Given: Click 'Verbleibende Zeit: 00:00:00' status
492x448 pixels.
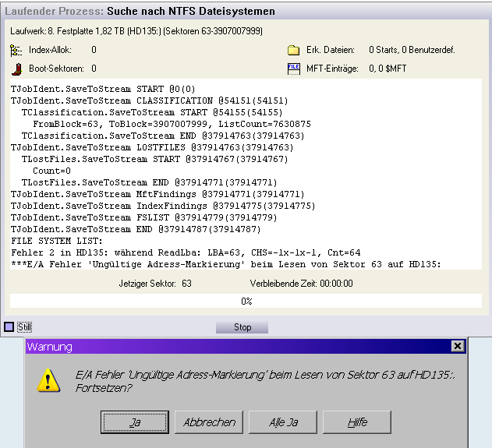Looking at the screenshot, I should (301, 284).
